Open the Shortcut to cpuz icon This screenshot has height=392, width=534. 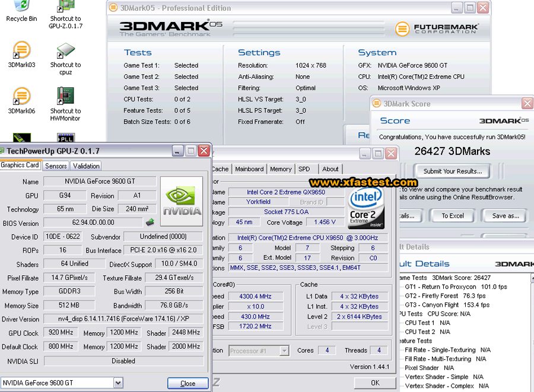click(65, 59)
